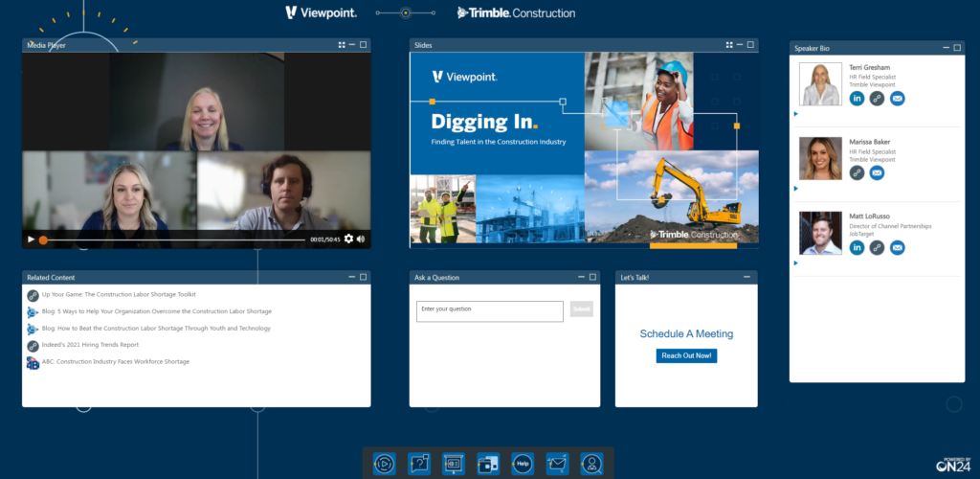Click Terri Gresham's profile photo
This screenshot has height=479, width=980.
click(x=820, y=83)
